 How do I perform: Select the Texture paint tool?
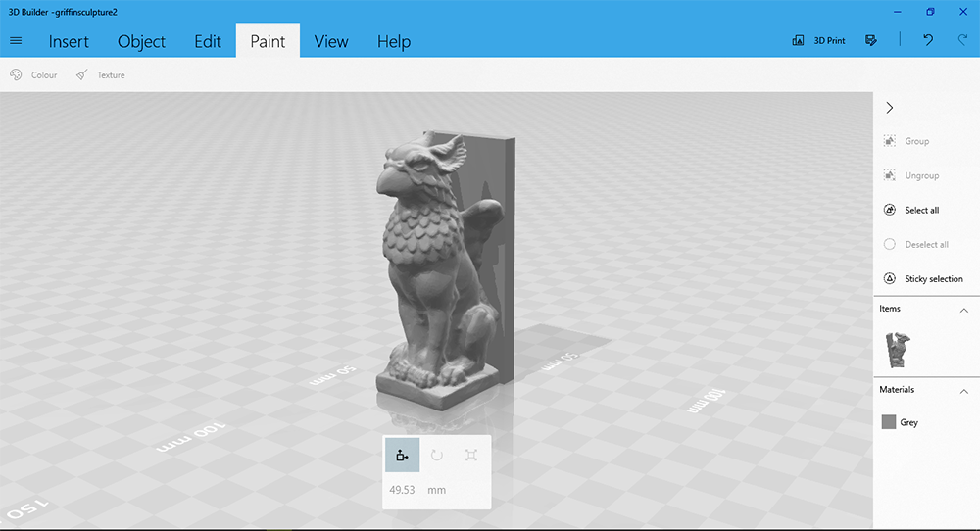pos(100,75)
